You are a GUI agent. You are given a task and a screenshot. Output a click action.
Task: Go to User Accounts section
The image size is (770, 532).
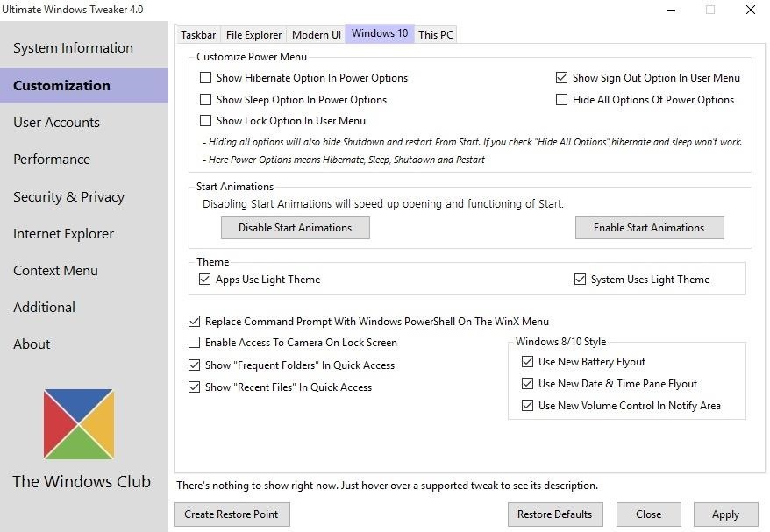56,123
